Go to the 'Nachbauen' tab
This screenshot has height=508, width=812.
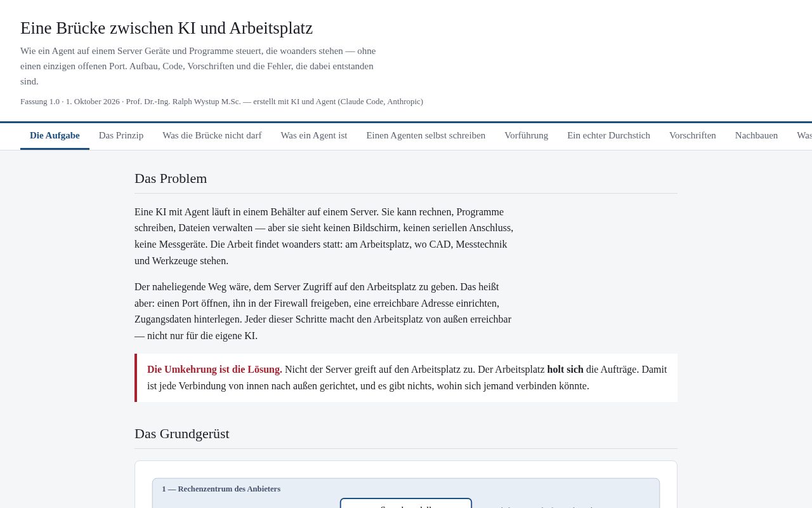(x=756, y=135)
